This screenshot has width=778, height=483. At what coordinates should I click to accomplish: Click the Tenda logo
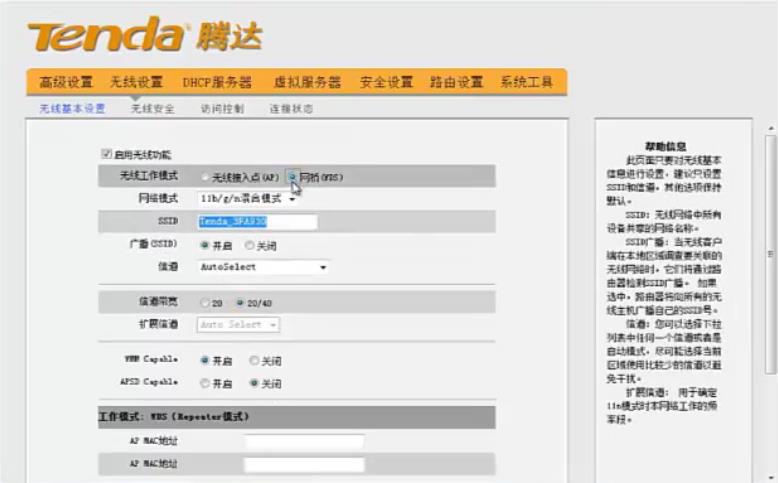(144, 36)
